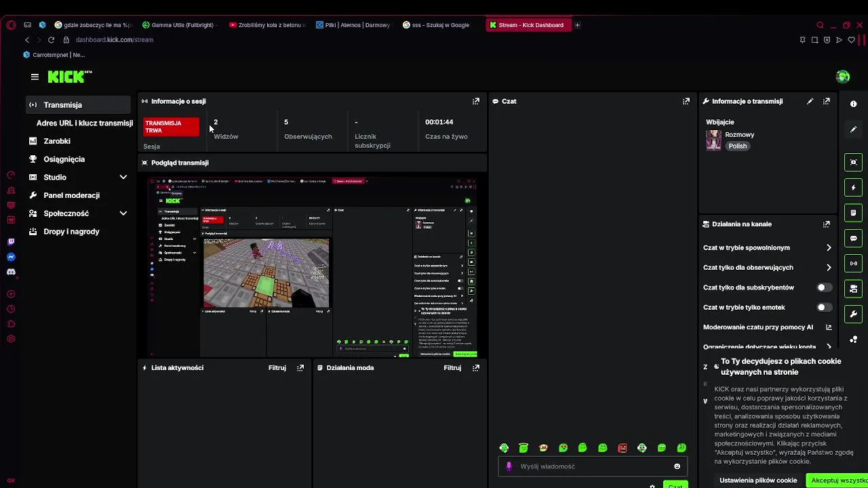
Task: Go back in browser history
Action: (x=27, y=40)
